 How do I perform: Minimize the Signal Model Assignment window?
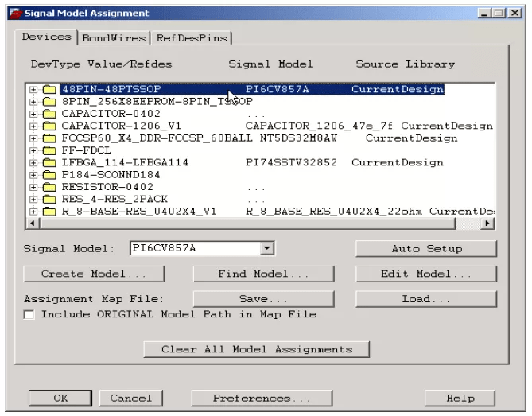tap(484, 14)
